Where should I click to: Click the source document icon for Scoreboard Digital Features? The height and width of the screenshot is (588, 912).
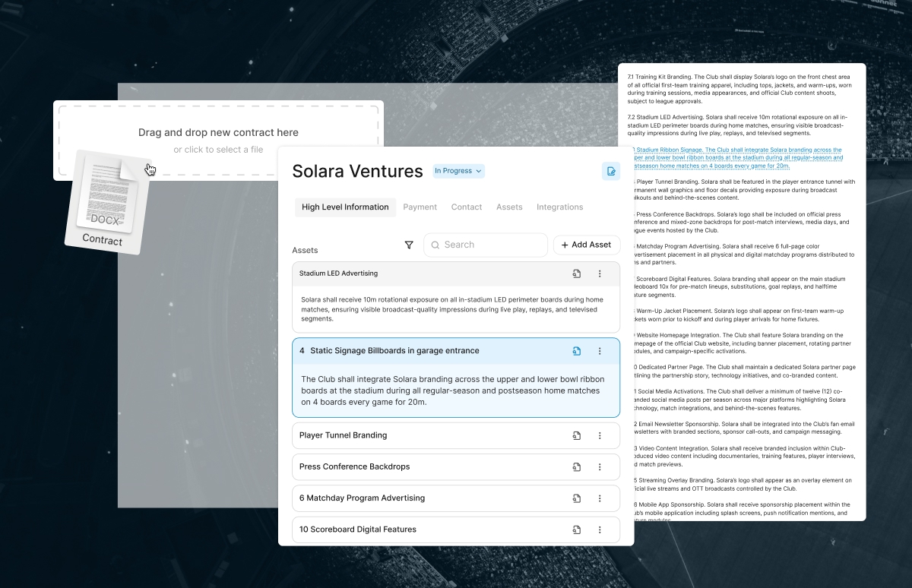577,530
